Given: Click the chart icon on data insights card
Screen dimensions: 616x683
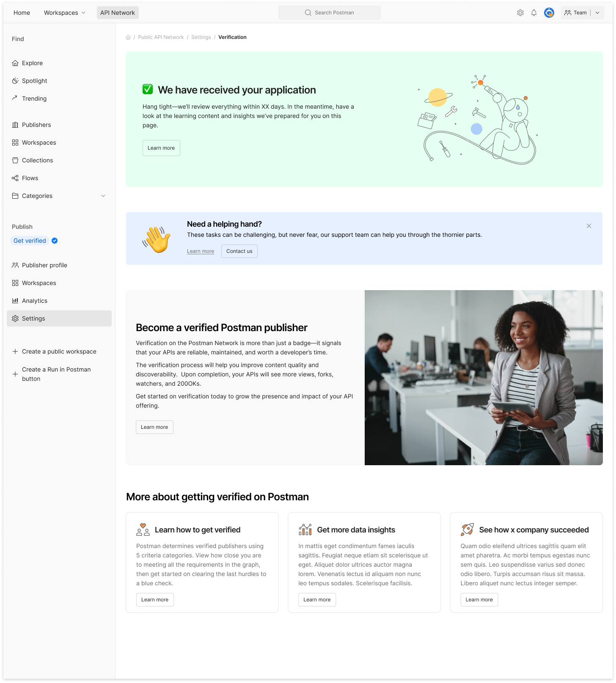Looking at the screenshot, I should click(305, 529).
